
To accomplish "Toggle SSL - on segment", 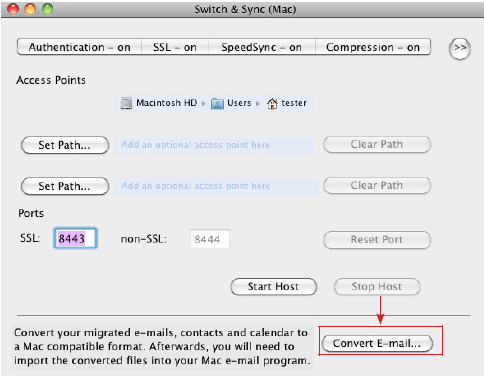I will tap(175, 47).
